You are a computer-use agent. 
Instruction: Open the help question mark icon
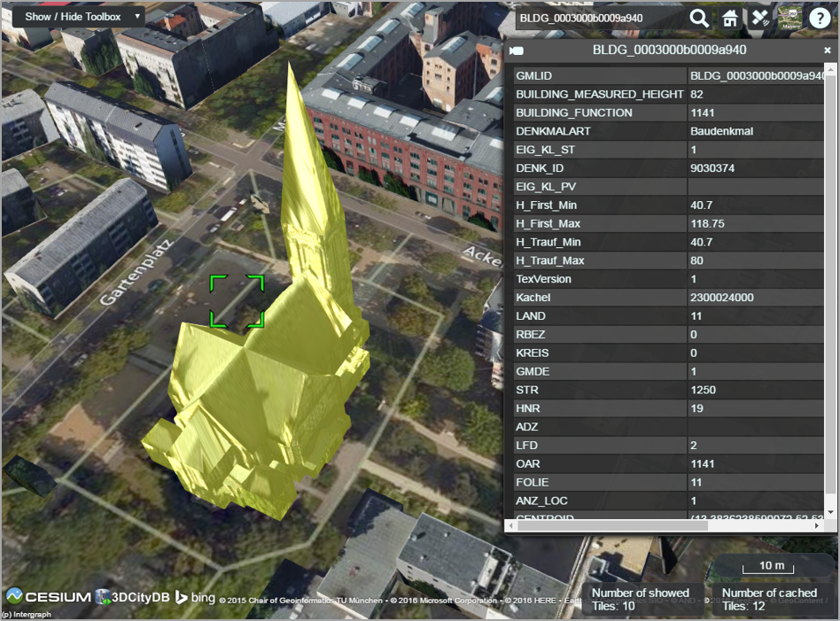point(820,19)
